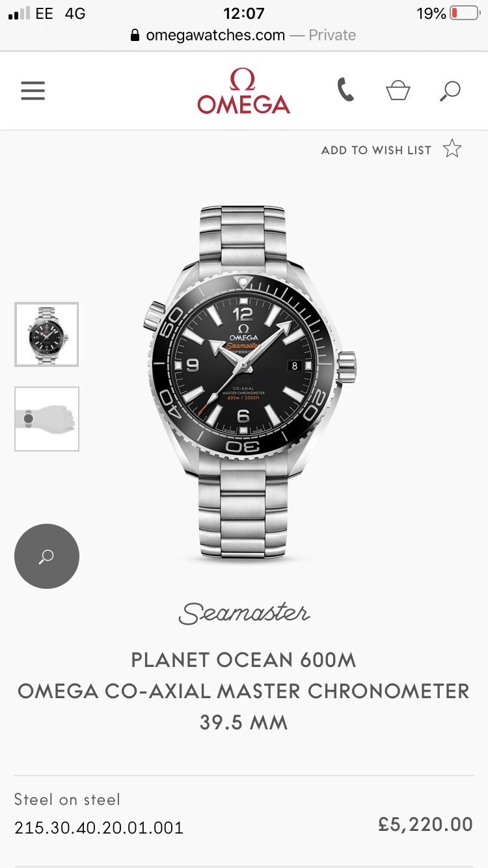Image resolution: width=488 pixels, height=868 pixels.
Task: Open the shopping basket icon
Action: coord(398,90)
